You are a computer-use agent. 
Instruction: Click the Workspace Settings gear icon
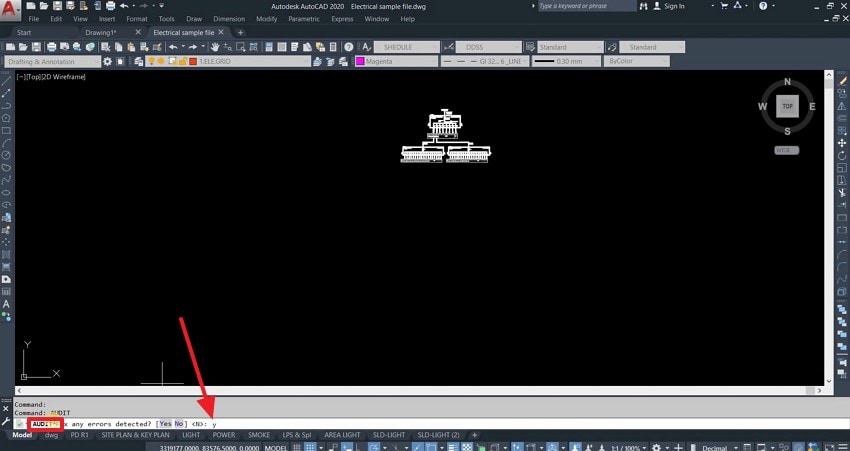coord(107,62)
